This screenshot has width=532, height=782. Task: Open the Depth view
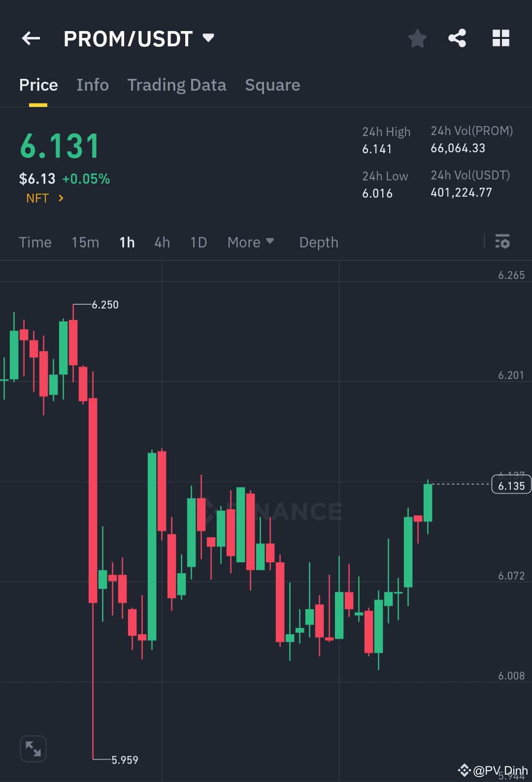(x=318, y=242)
